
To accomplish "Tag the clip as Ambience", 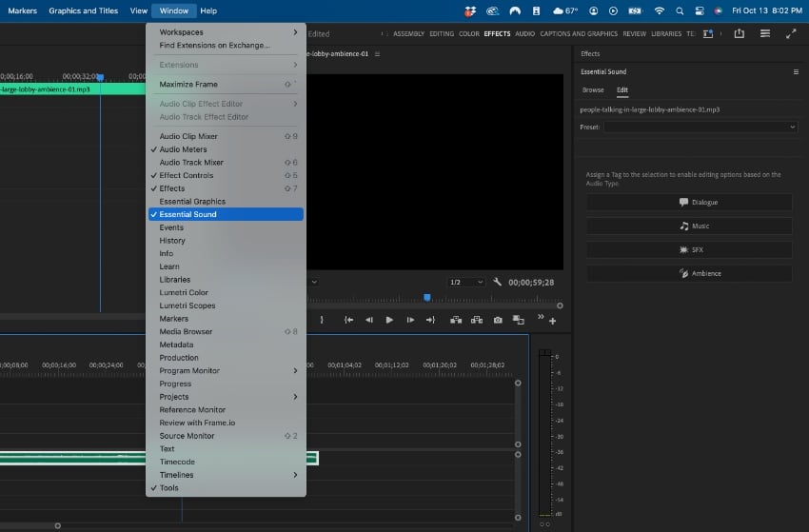I will click(x=689, y=273).
